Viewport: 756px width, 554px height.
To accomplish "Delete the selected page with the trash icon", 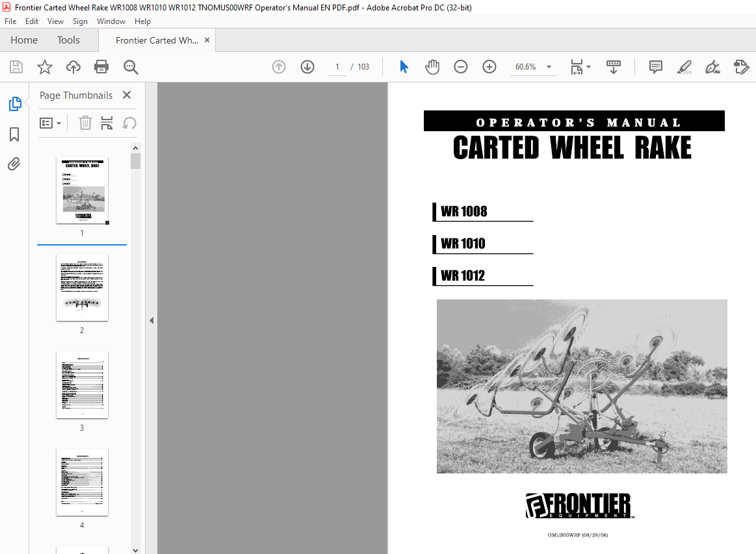I will [x=85, y=123].
